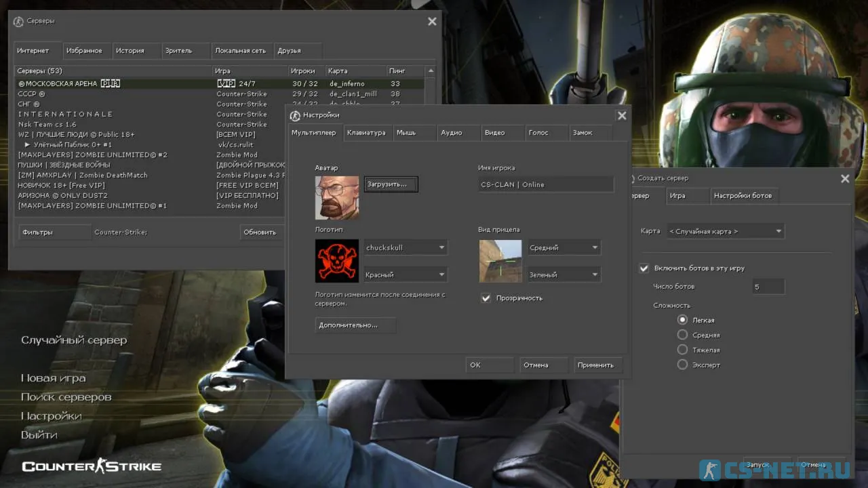Select the АРИЗОНА @ ONLY DUST2 server
The image size is (868, 488).
tap(149, 196)
